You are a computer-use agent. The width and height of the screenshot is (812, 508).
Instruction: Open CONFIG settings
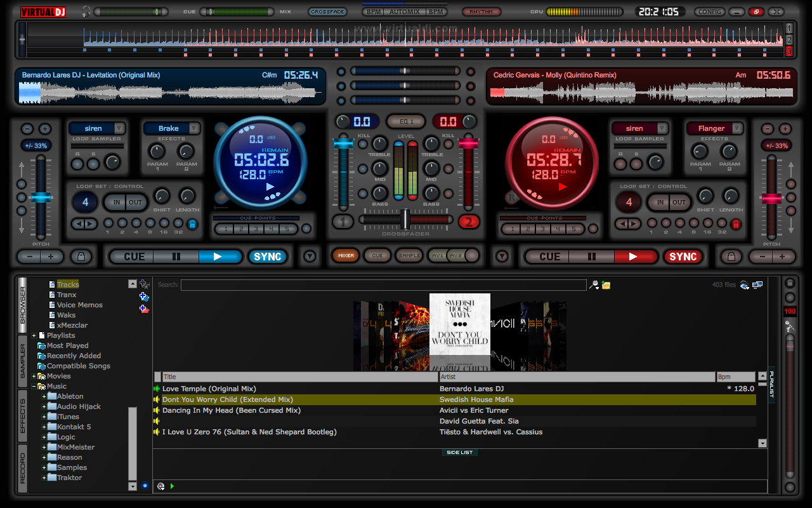pos(710,11)
